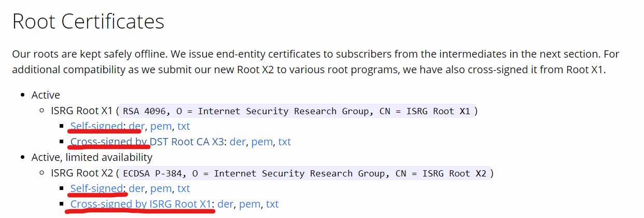
Task: Open pem for self-signed ISRG Root X2
Action: [x=161, y=188]
